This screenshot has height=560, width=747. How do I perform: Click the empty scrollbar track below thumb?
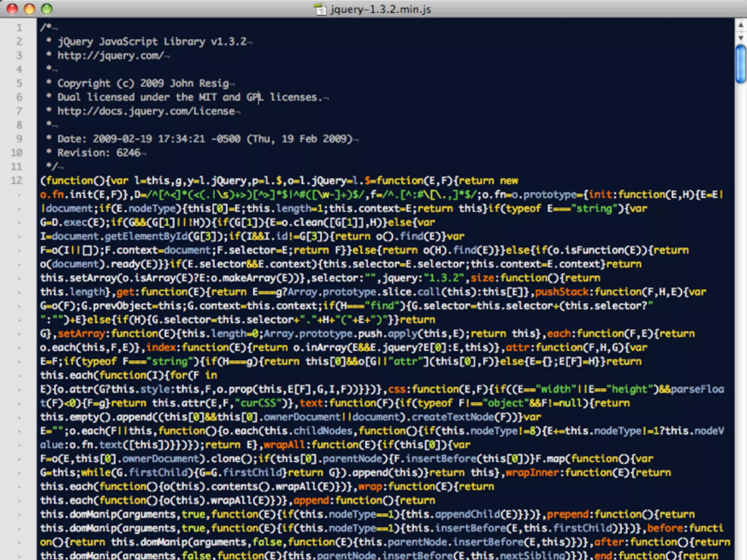tap(741, 292)
